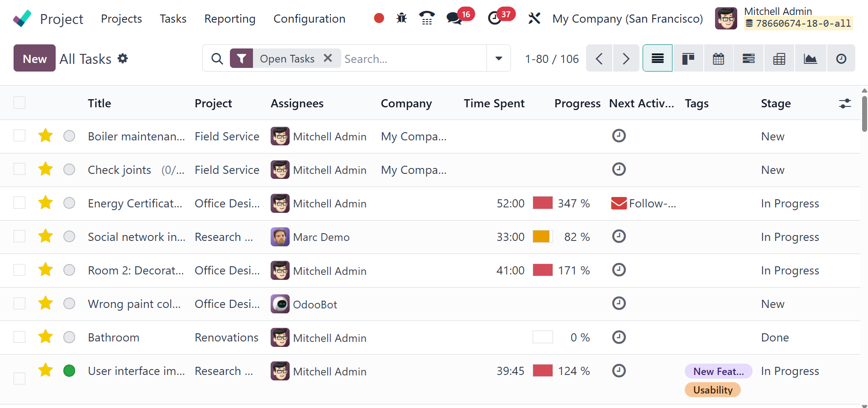The image size is (868, 408).
Task: Open the Discuss conversations icon
Action: click(x=453, y=18)
